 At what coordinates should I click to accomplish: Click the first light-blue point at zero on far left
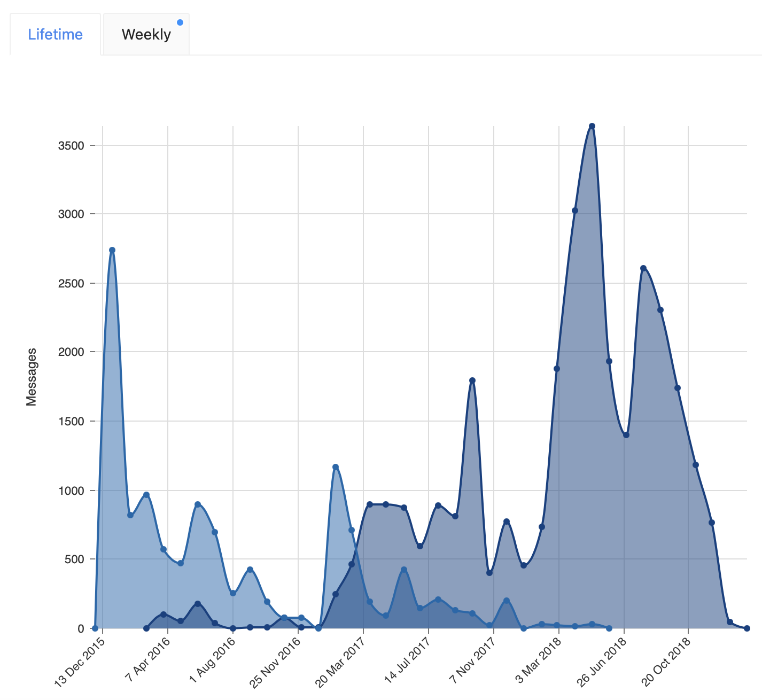(x=95, y=628)
